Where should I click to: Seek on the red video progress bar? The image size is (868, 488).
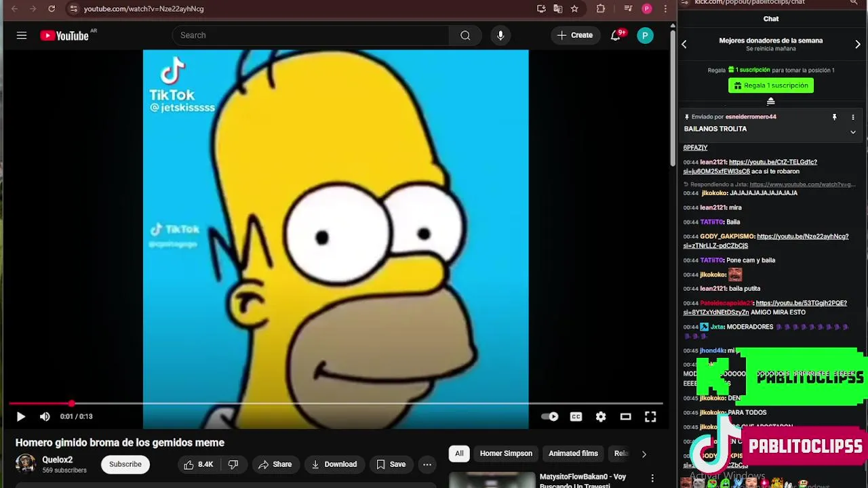pyautogui.click(x=335, y=403)
